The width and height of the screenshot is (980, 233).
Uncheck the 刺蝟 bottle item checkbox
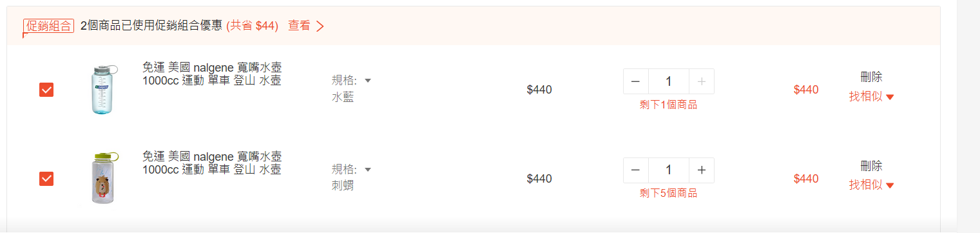tap(46, 178)
